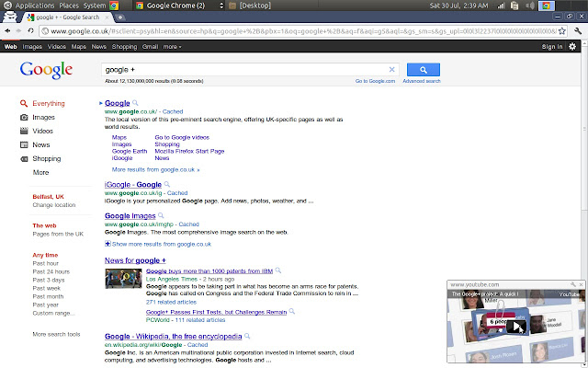Switch to google + Google Search tab
Viewport: 588px width, 368px height.
[x=67, y=17]
